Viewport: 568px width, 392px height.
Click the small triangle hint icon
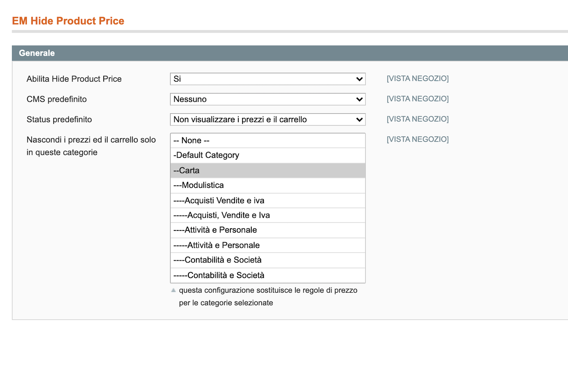coord(173,290)
